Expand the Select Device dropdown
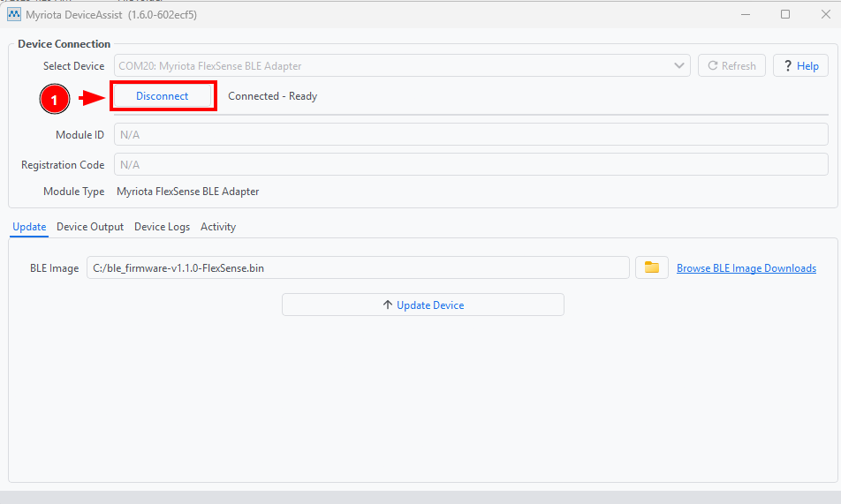Screen dimensions: 841x504 coord(402,66)
